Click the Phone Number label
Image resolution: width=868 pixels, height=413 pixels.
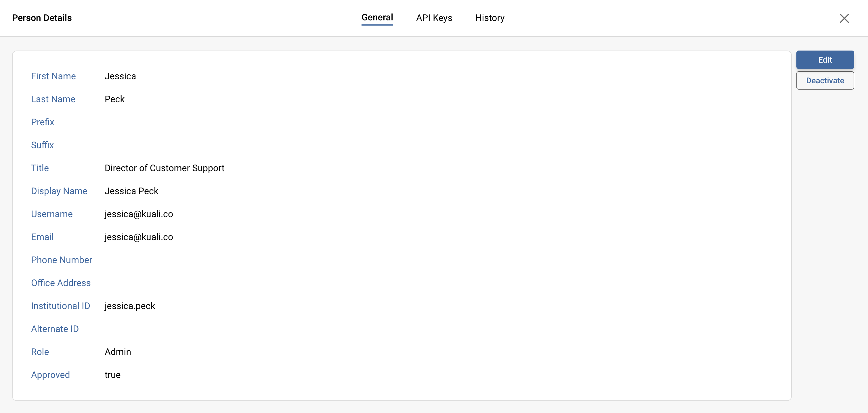61,260
